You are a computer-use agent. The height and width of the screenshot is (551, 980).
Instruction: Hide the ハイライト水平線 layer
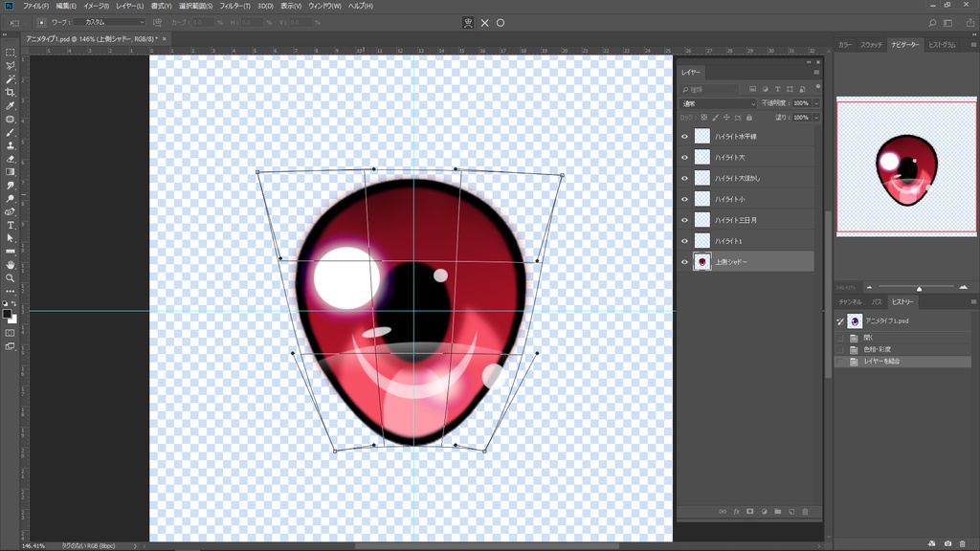[x=684, y=137]
